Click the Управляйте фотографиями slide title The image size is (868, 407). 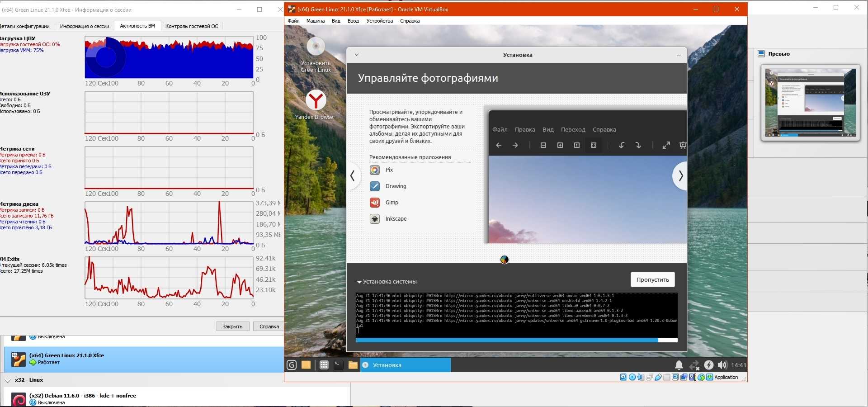pos(428,78)
